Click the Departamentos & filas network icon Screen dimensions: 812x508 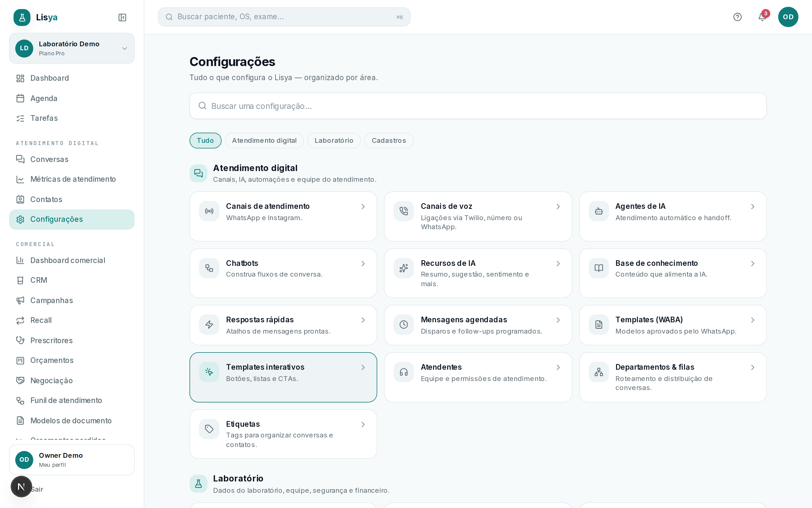599,372
